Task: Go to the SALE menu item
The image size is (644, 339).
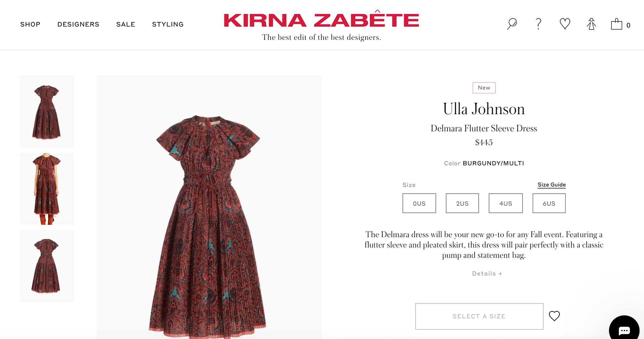Action: [126, 24]
